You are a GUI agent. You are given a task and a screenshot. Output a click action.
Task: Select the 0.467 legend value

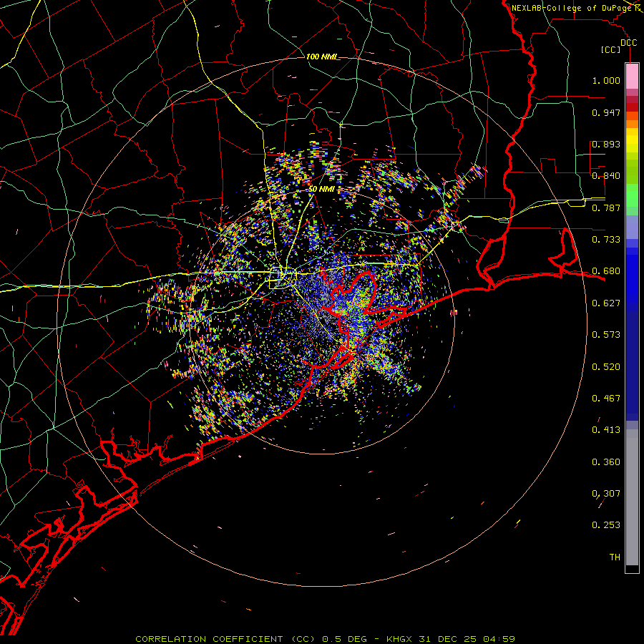click(606, 399)
